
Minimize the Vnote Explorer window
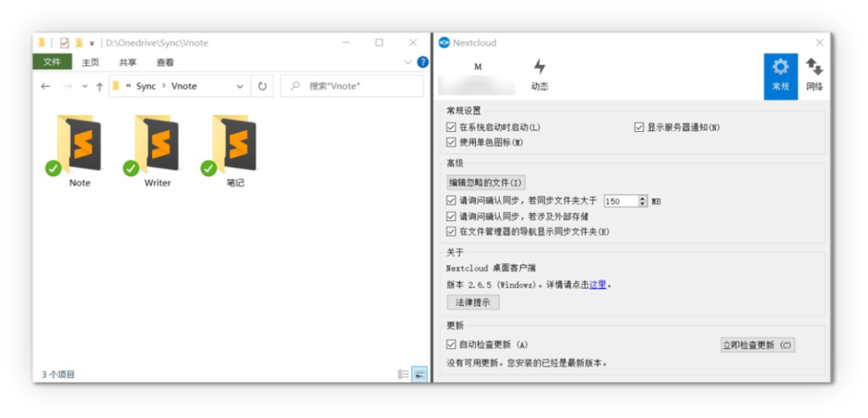pos(346,43)
